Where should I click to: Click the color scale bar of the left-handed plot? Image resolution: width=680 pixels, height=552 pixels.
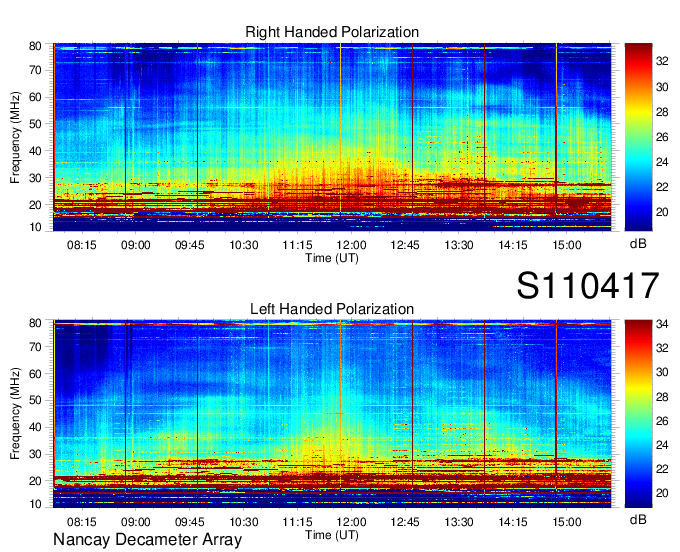pyautogui.click(x=638, y=414)
